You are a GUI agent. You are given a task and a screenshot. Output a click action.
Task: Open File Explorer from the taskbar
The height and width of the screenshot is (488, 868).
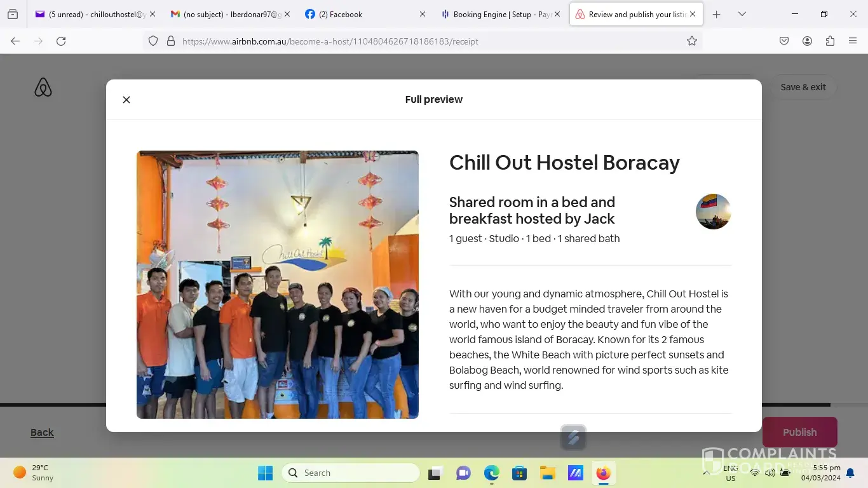(x=547, y=473)
